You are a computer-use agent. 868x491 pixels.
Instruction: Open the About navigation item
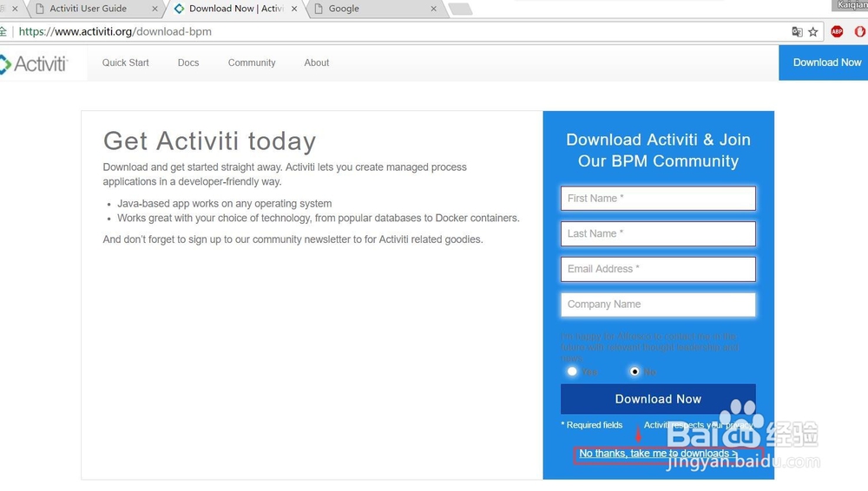pyautogui.click(x=317, y=62)
